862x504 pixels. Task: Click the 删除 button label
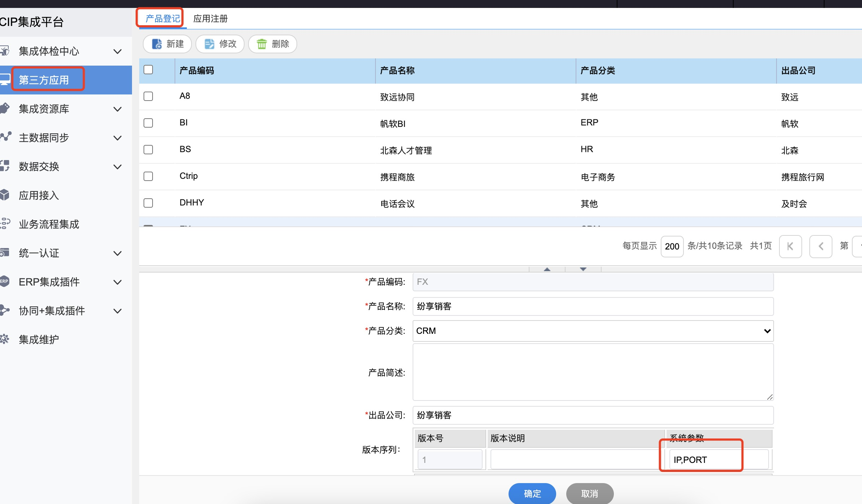pos(281,44)
